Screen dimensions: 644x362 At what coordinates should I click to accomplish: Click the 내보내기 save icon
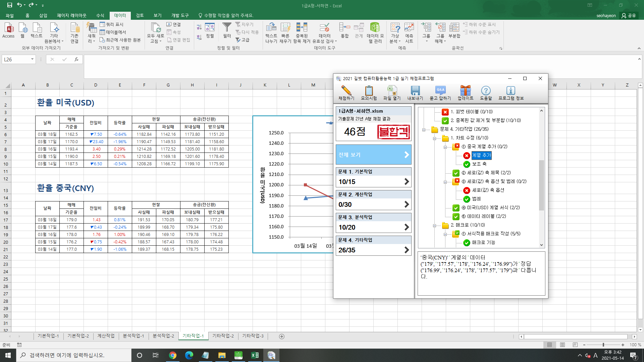[x=415, y=90]
